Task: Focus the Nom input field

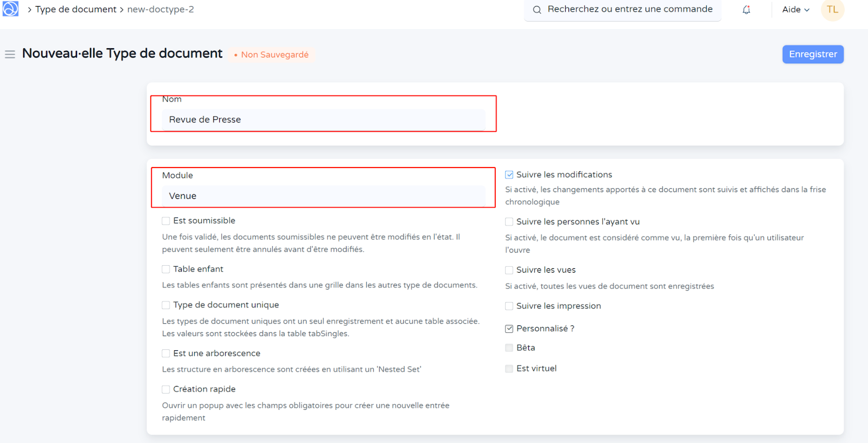Action: pos(323,120)
